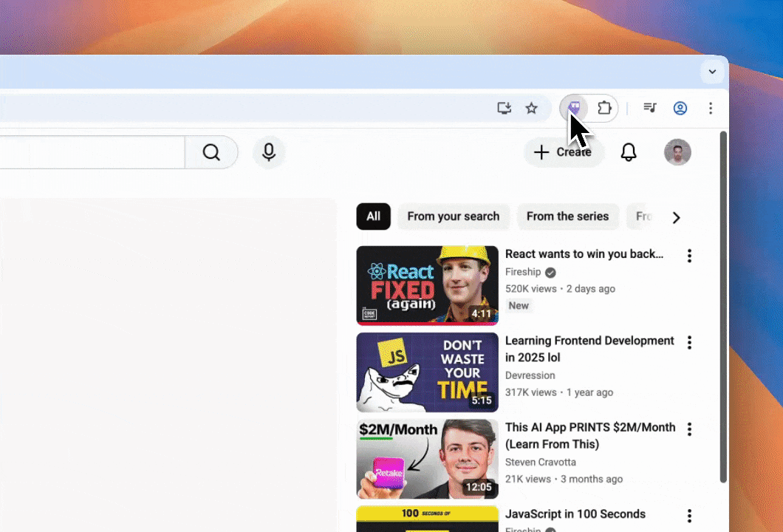Open options for React wants to win video

689,256
